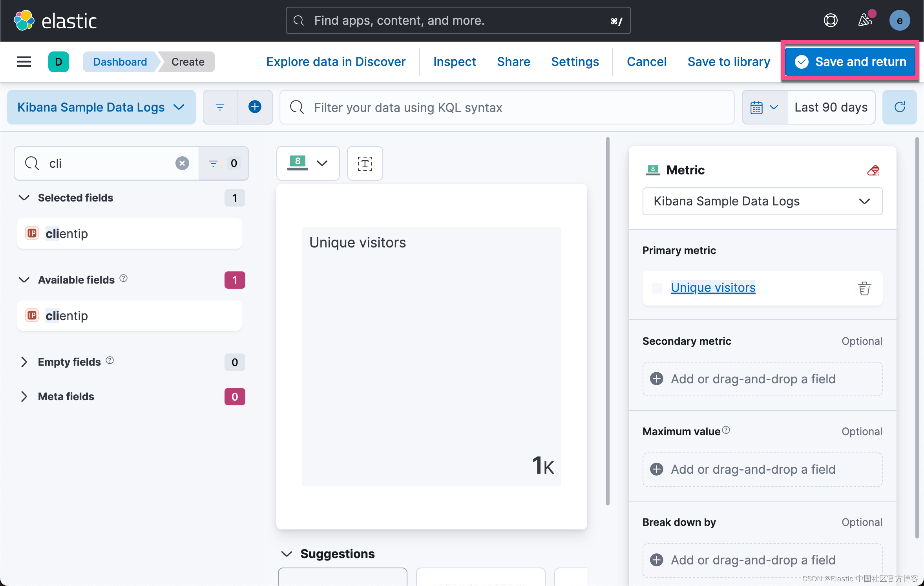Expand the Meta fields section
Viewport: 924px width, 586px height.
pos(24,396)
